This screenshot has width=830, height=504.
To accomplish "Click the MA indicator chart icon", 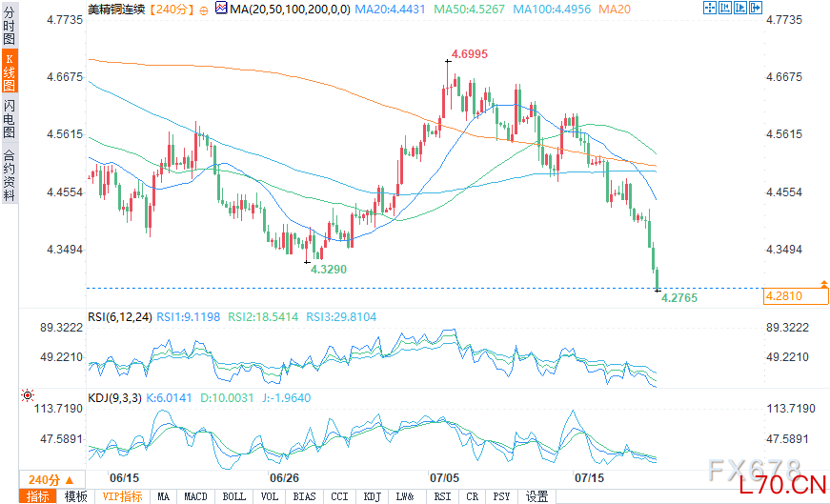I will click(221, 10).
